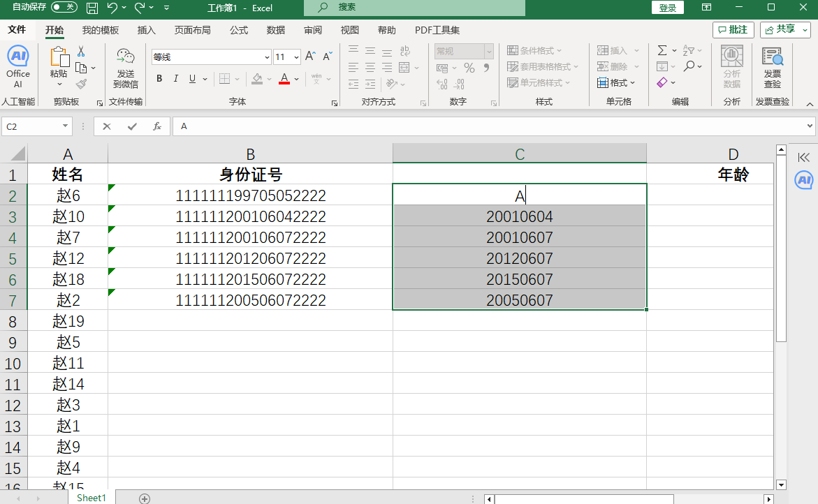The height and width of the screenshot is (504, 818).
Task: Toggle Italic formatting
Action: coord(176,78)
